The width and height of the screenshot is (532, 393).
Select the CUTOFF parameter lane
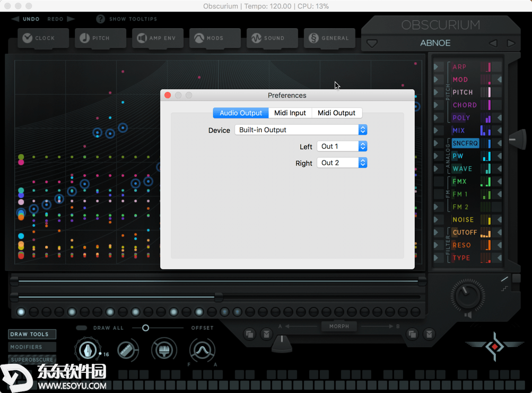coord(465,232)
